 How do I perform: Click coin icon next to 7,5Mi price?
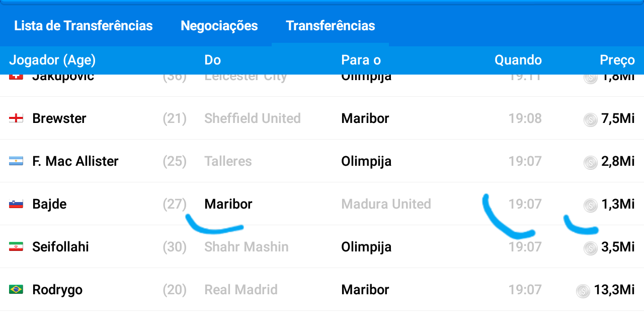coord(590,119)
